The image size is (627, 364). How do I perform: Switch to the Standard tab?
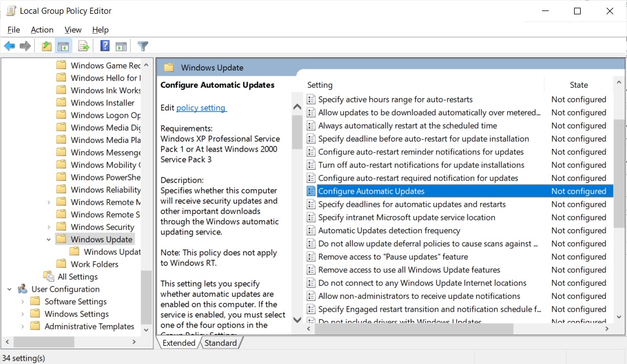pos(221,343)
